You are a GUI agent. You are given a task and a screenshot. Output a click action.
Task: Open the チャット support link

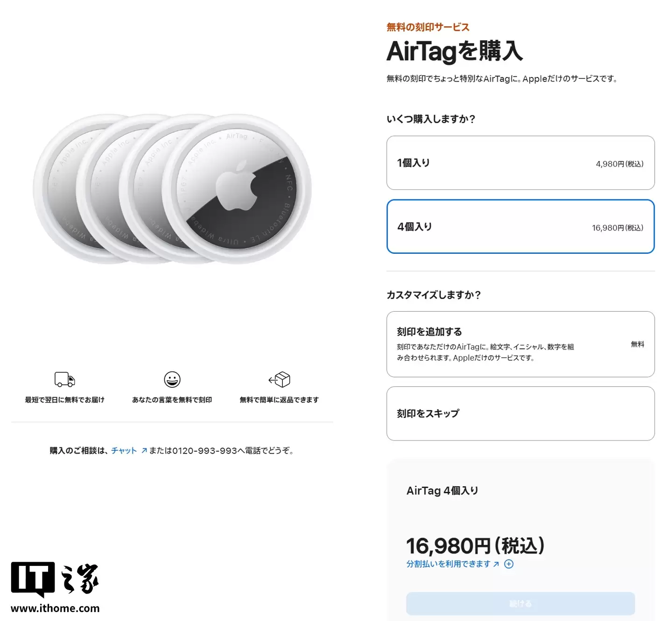click(124, 450)
